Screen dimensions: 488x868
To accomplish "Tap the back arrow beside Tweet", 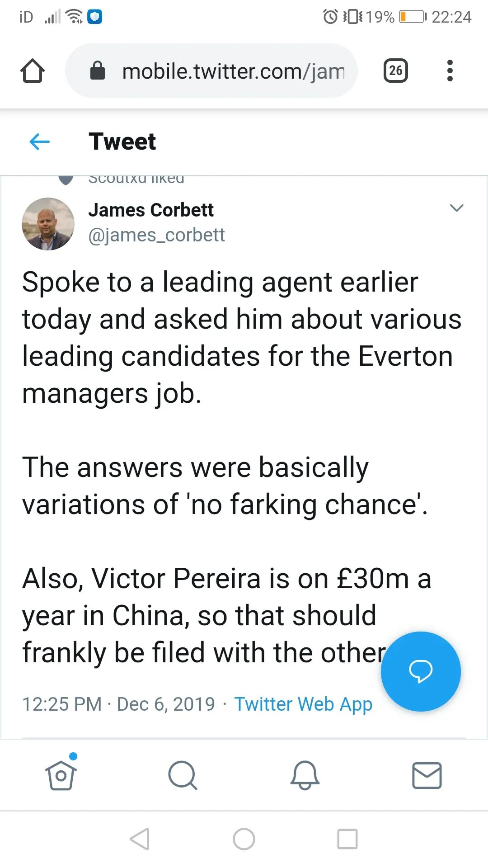I will pos(40,142).
